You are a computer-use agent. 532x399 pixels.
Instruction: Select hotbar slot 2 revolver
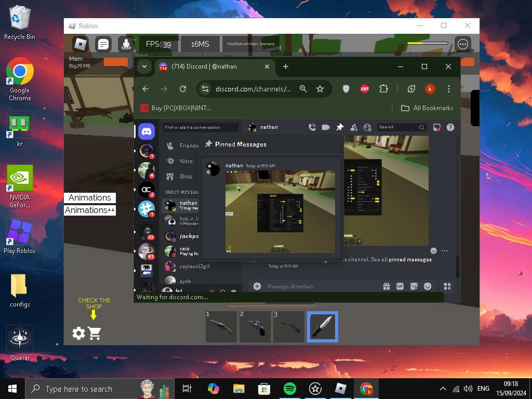(255, 327)
